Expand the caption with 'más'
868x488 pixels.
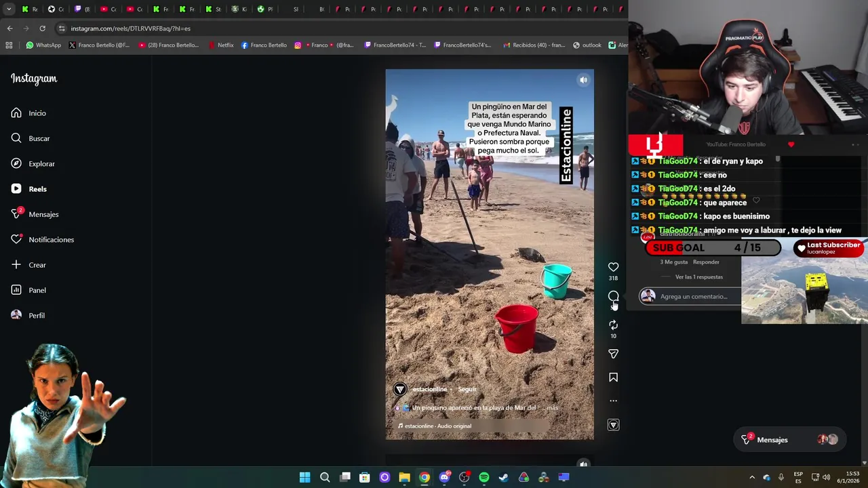tap(552, 408)
